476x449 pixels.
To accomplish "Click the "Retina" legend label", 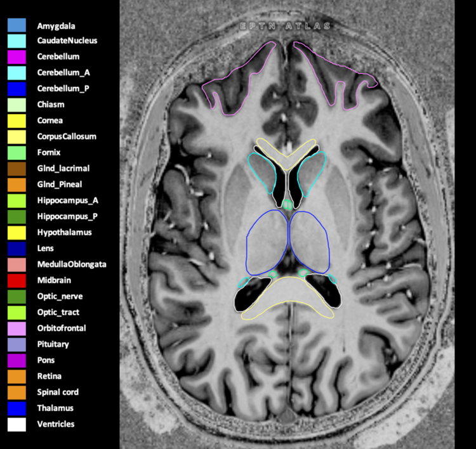I will click(x=49, y=376).
